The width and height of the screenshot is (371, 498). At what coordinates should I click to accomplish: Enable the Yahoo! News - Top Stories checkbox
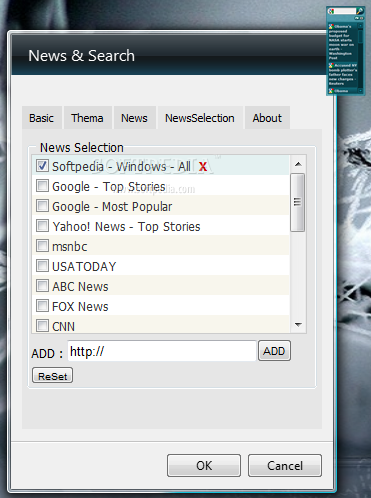pyautogui.click(x=42, y=225)
